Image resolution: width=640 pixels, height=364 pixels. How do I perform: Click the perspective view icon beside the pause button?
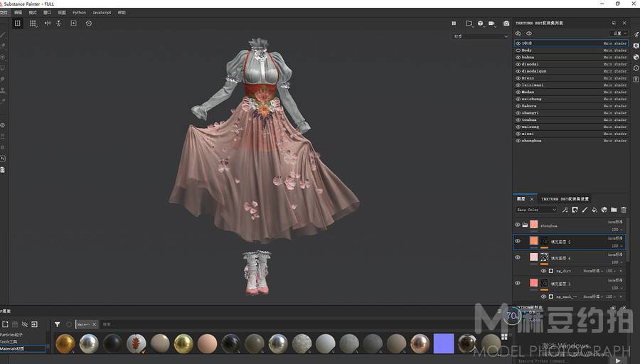point(469,23)
